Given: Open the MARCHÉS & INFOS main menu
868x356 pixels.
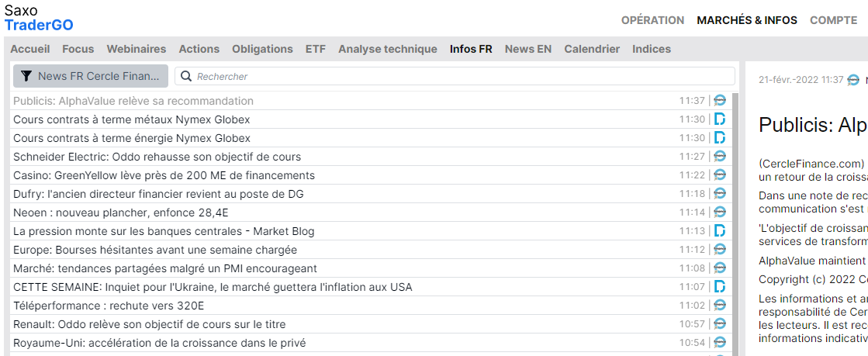Looking at the screenshot, I should 747,20.
